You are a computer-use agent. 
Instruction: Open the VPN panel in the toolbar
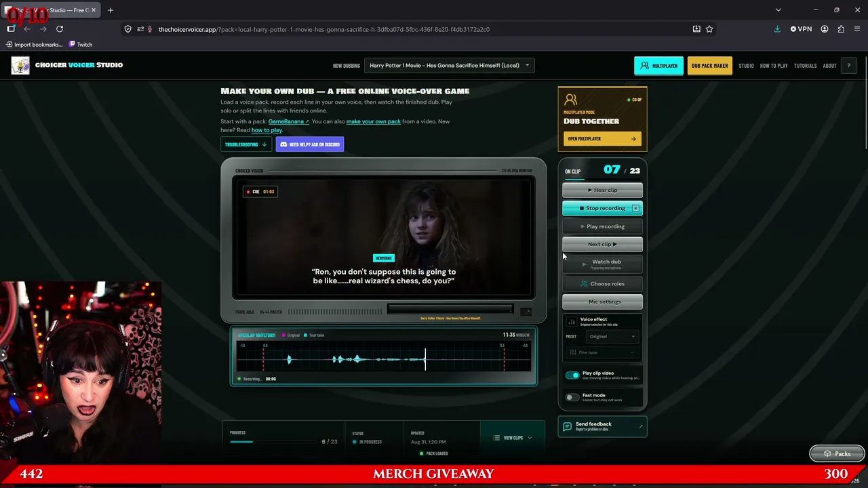point(801,29)
